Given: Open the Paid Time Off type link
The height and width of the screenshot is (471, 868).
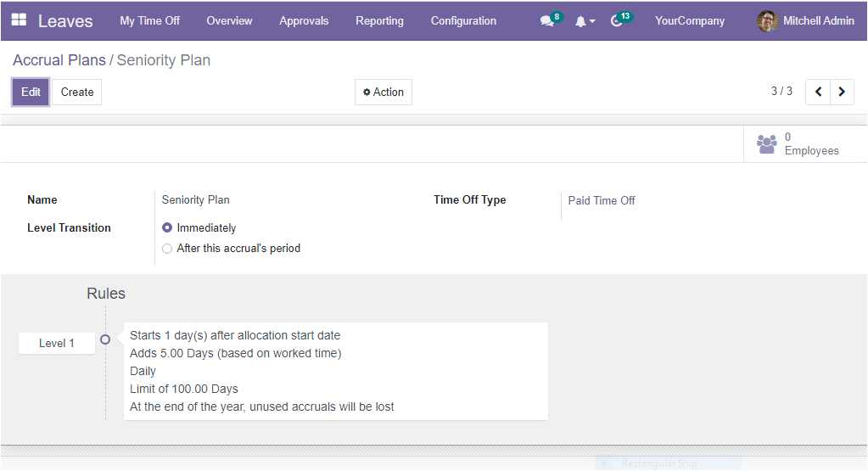Looking at the screenshot, I should (x=602, y=200).
